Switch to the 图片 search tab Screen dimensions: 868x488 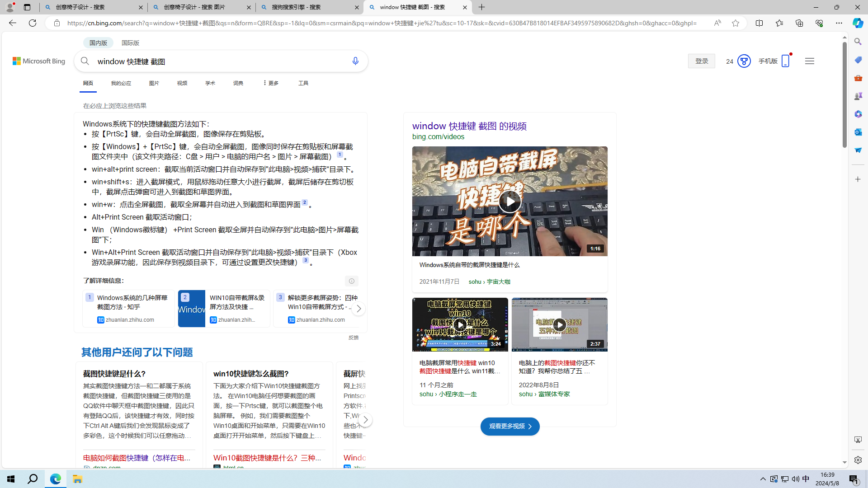click(x=154, y=83)
